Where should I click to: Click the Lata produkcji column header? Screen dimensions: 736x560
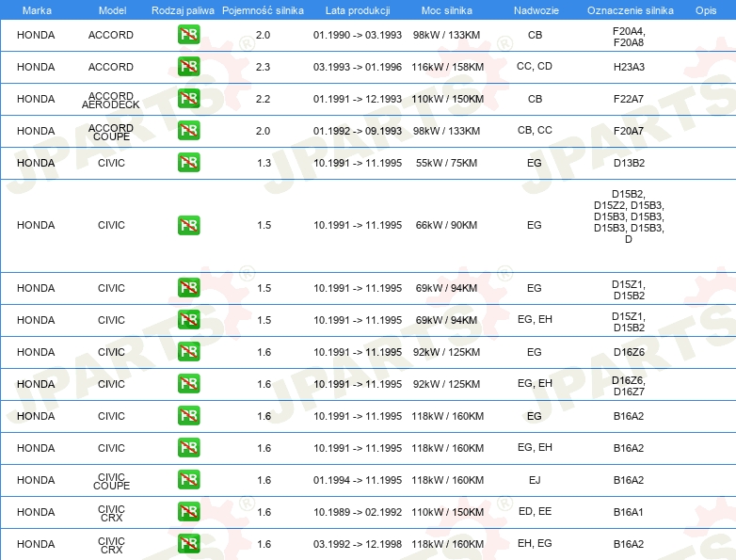[358, 10]
